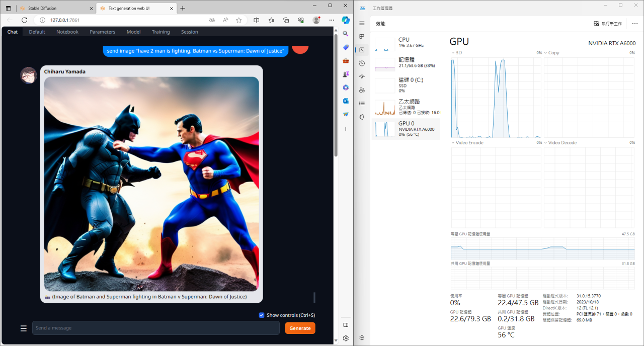Open Task Manager's Services puzzle icon
The width and height of the screenshot is (644, 346).
[362, 117]
